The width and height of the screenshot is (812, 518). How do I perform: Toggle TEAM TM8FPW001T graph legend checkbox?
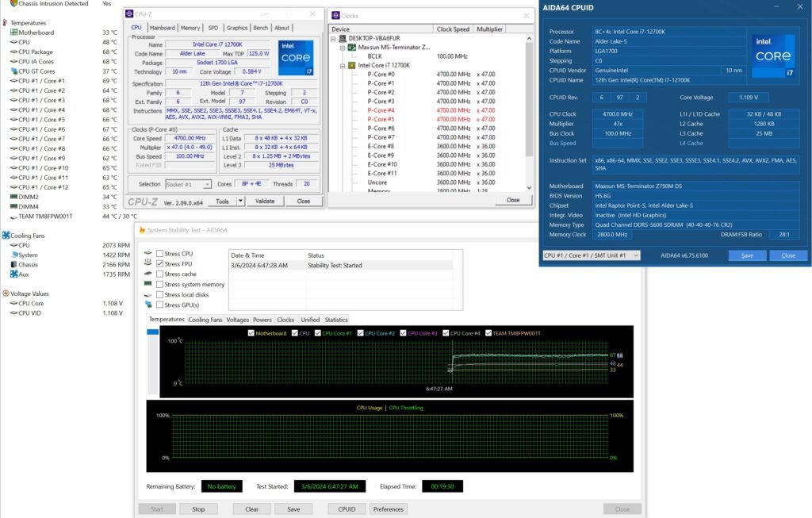point(488,333)
